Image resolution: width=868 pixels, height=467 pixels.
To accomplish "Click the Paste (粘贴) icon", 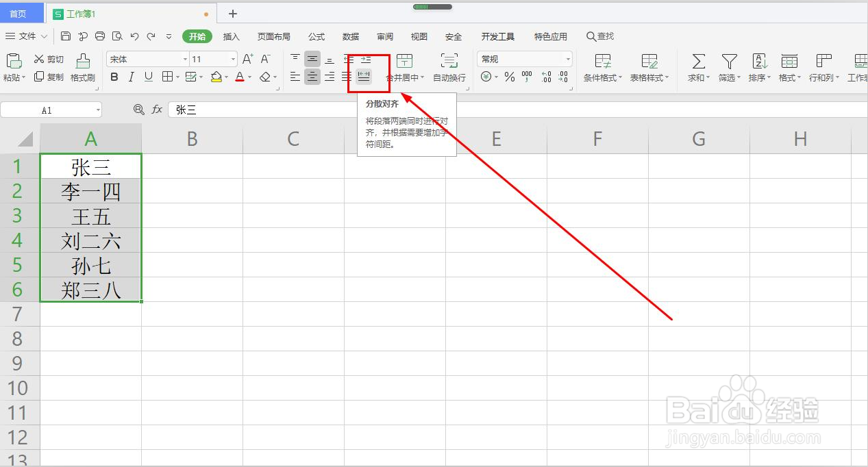I will click(x=14, y=61).
